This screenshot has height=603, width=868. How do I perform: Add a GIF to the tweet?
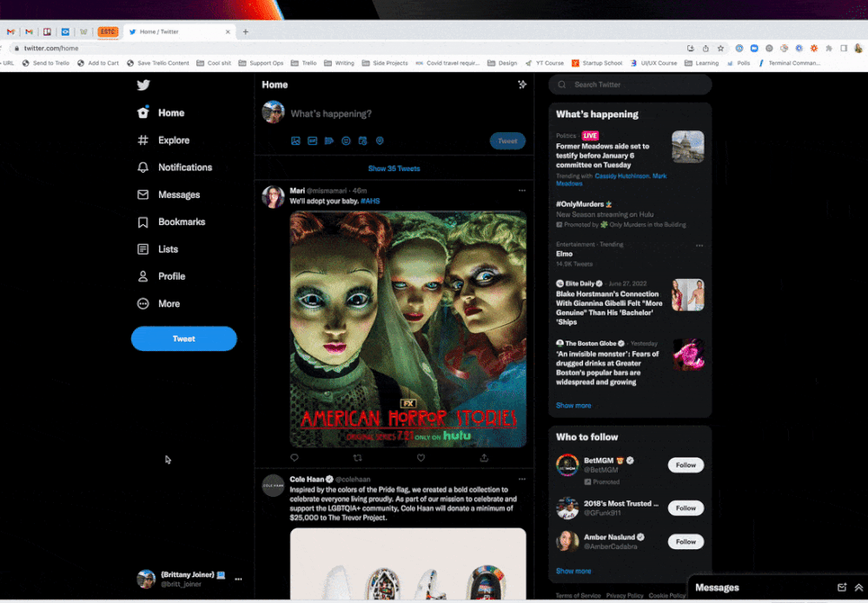tap(312, 141)
